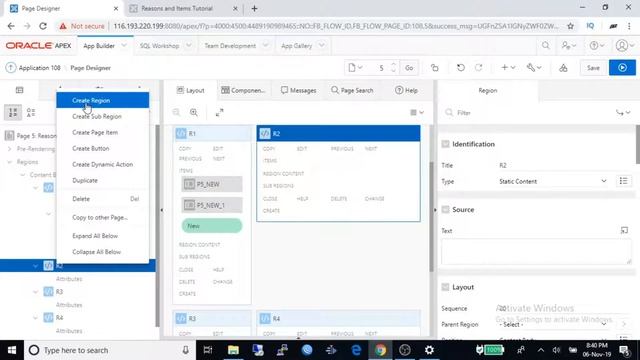Image resolution: width=640 pixels, height=360 pixels.
Task: Click the Source Text area
Action: [x=536, y=252]
